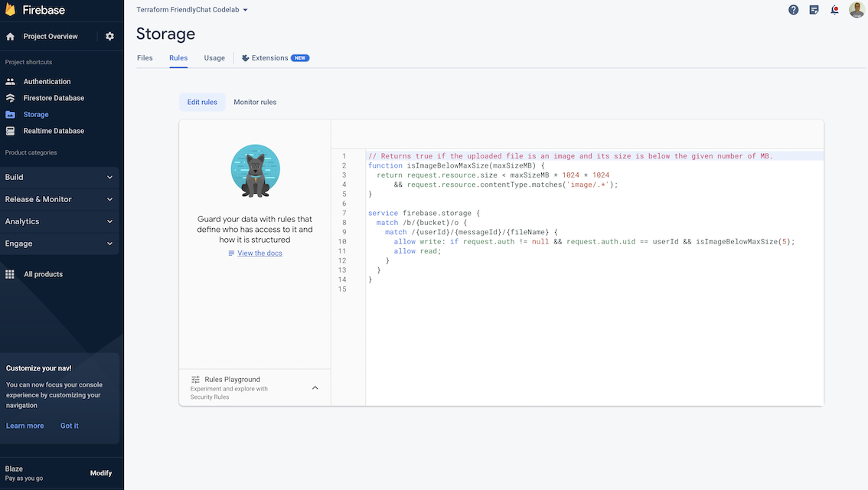
Task: Select Storage in the sidebar
Action: [35, 114]
